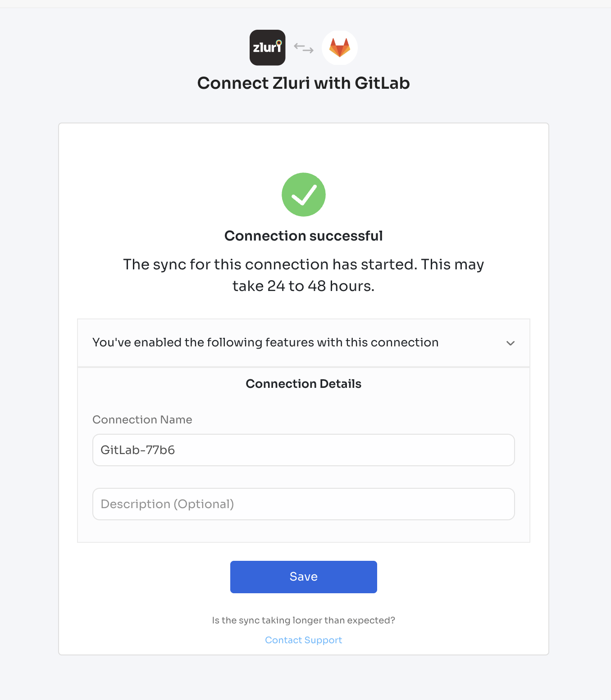611x700 pixels.
Task: Click the 'take 24 to 48 hours' line
Action: [x=304, y=286]
